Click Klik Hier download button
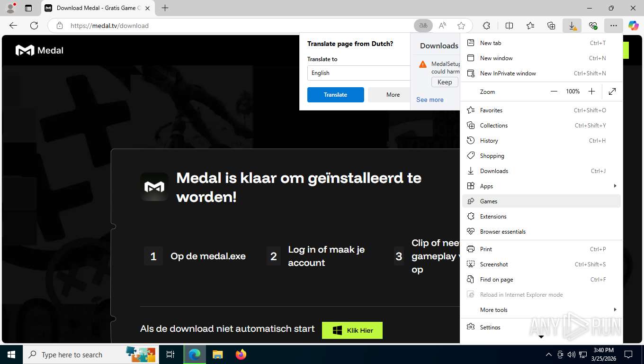The image size is (644, 364). coord(352,330)
